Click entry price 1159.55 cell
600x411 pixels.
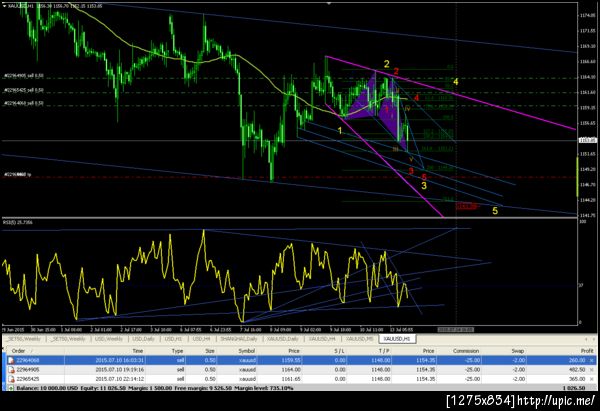[x=291, y=360]
